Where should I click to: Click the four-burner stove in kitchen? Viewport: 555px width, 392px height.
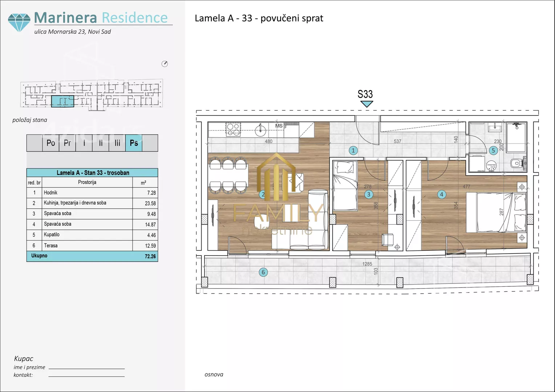(233, 129)
